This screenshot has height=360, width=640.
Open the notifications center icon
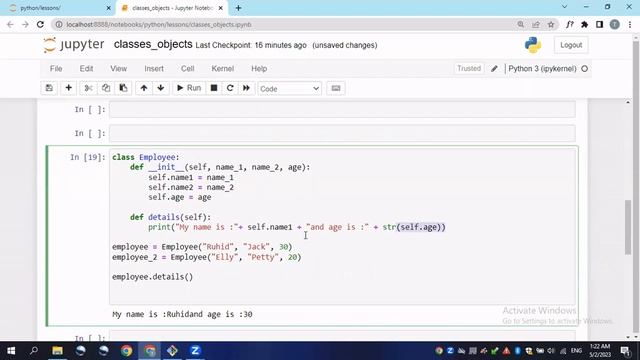pos(625,351)
